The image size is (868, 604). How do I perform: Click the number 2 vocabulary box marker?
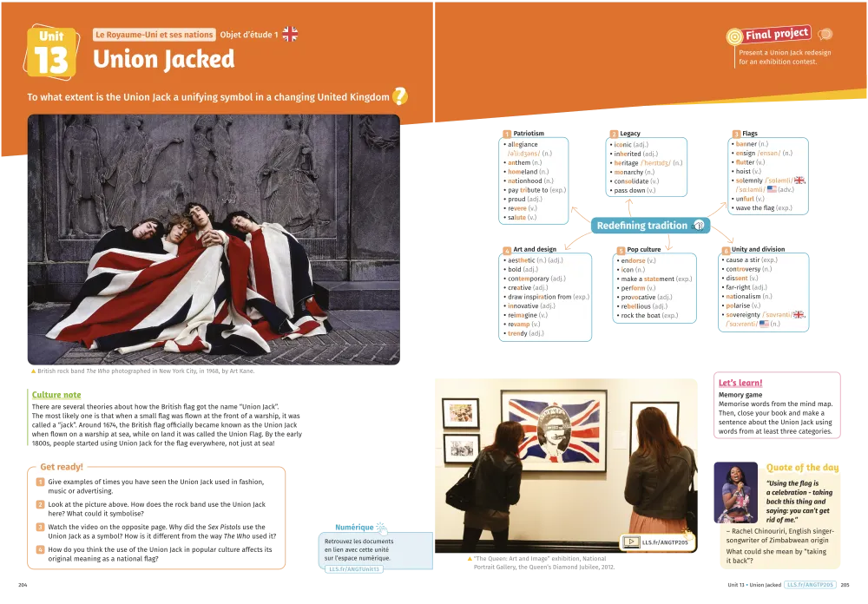tap(613, 133)
